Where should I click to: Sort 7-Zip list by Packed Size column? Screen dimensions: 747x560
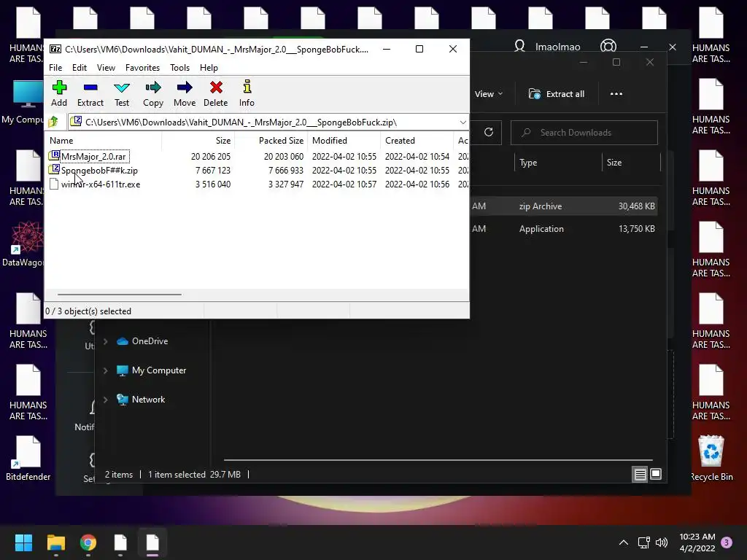click(x=271, y=141)
